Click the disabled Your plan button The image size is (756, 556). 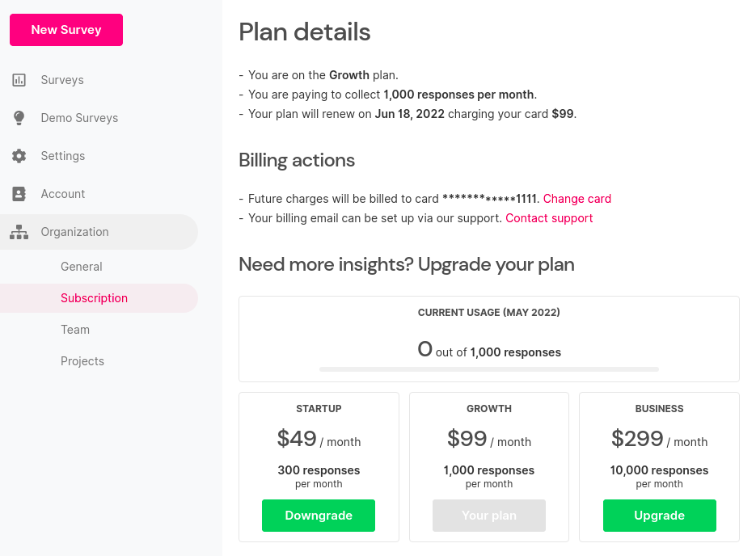tap(489, 516)
